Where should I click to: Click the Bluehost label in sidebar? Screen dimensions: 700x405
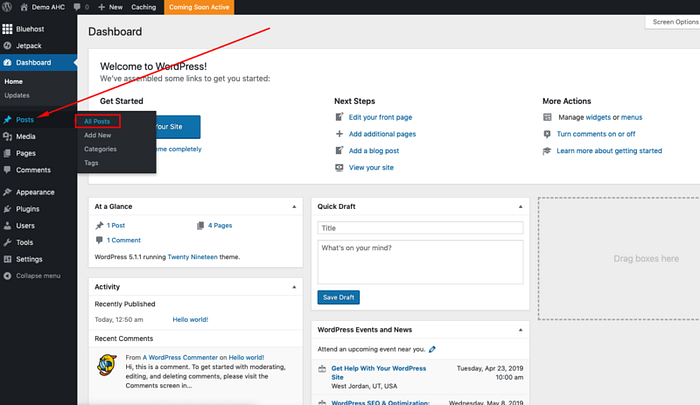point(30,29)
